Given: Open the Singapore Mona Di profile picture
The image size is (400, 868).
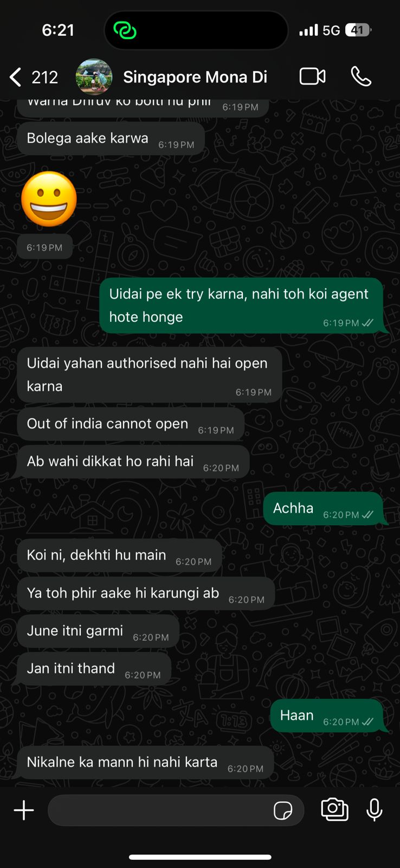Looking at the screenshot, I should click(x=94, y=77).
